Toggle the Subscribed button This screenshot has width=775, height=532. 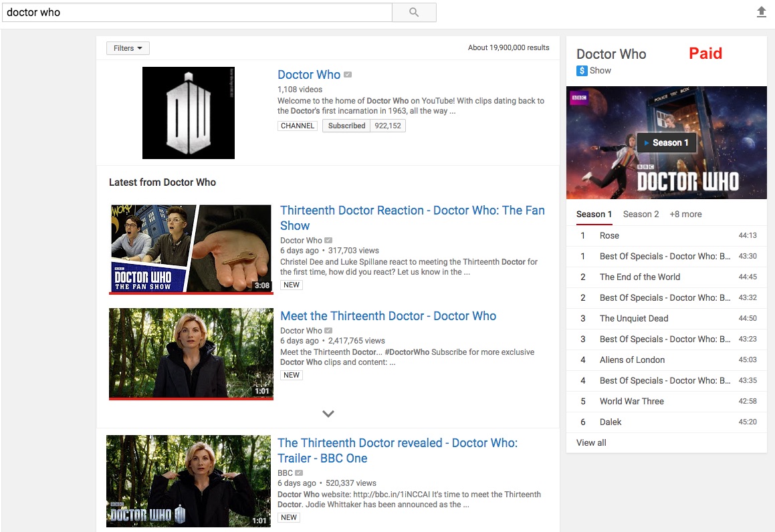(346, 126)
